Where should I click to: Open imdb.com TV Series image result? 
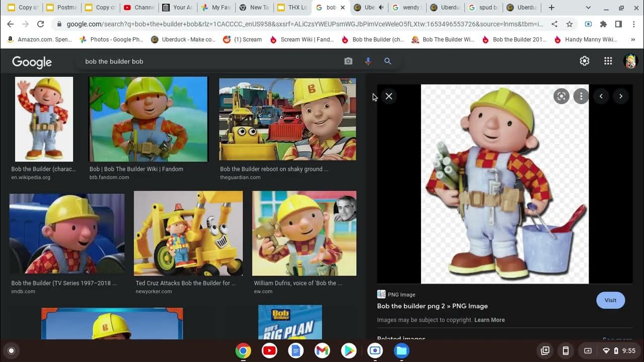pos(67,233)
